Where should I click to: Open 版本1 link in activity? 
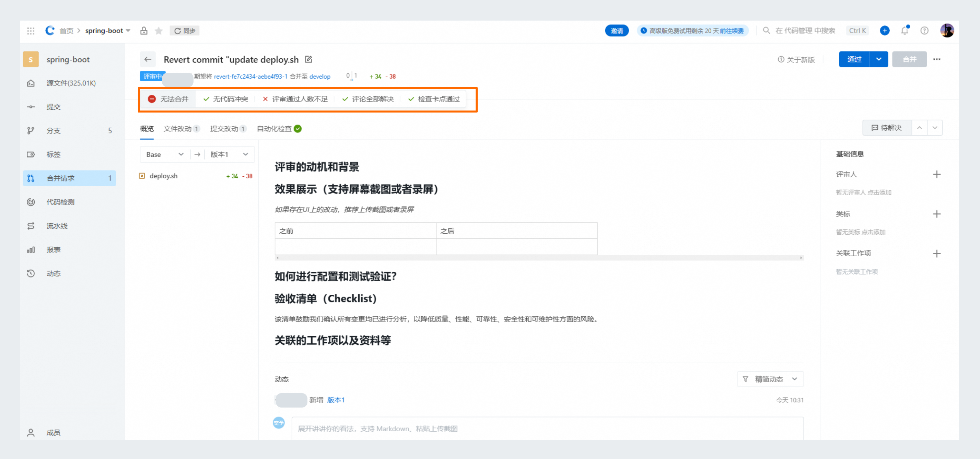[x=336, y=400]
